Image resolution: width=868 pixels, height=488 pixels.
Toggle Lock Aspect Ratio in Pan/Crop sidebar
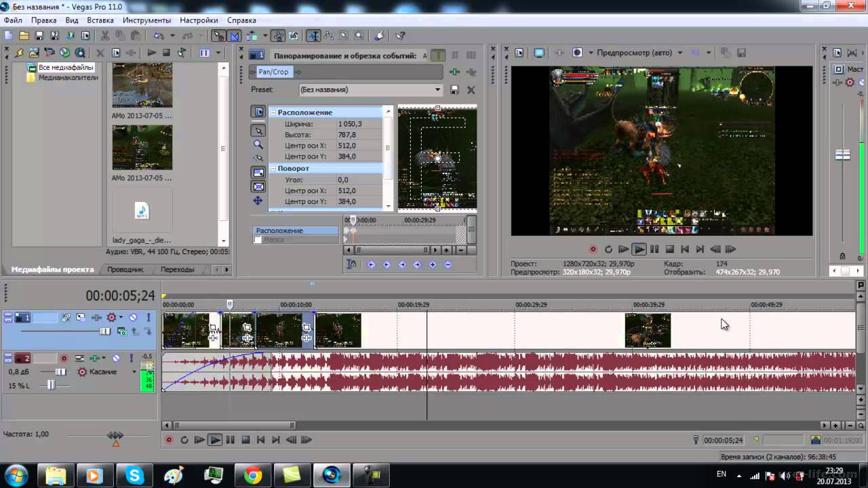258,173
